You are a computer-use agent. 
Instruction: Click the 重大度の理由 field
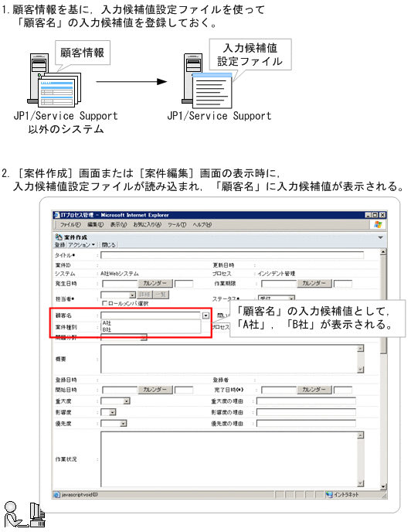[x=306, y=401]
